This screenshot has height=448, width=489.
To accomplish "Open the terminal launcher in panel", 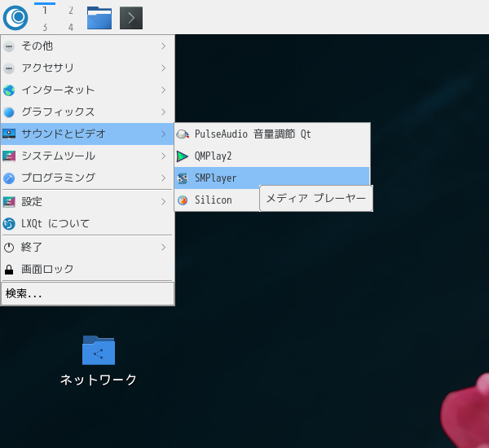I will tap(131, 18).
